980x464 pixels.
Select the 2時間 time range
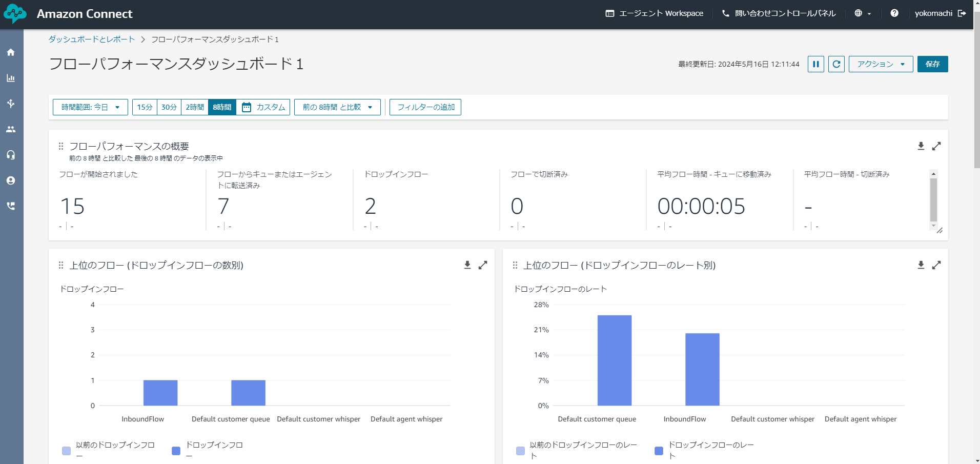[x=195, y=107]
